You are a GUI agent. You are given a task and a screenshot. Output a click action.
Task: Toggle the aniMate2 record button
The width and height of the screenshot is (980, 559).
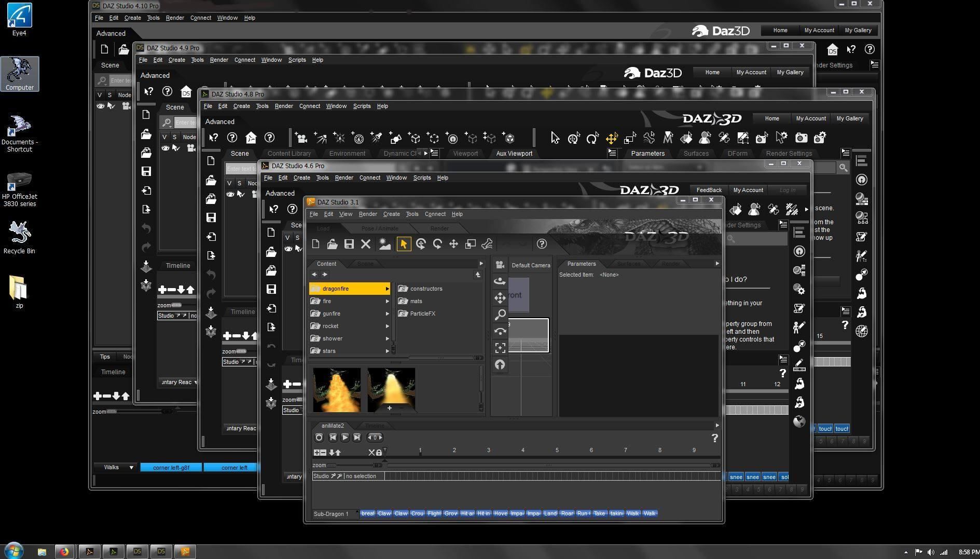tap(319, 438)
